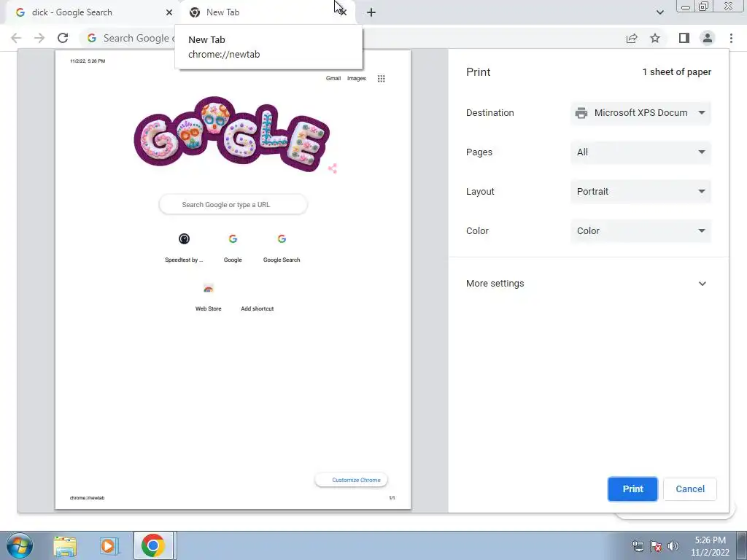Click the '1 sheet of paper' text
This screenshot has height=560, width=747.
coord(676,72)
